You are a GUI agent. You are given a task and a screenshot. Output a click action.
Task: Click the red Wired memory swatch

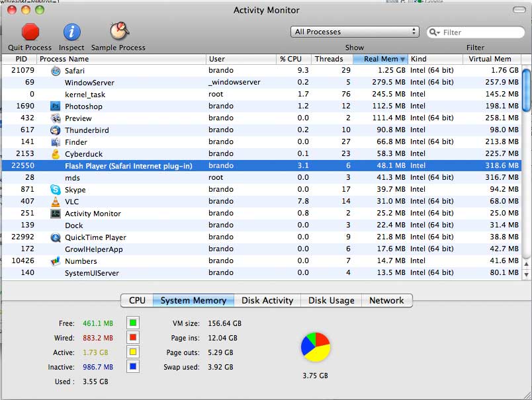(x=133, y=337)
